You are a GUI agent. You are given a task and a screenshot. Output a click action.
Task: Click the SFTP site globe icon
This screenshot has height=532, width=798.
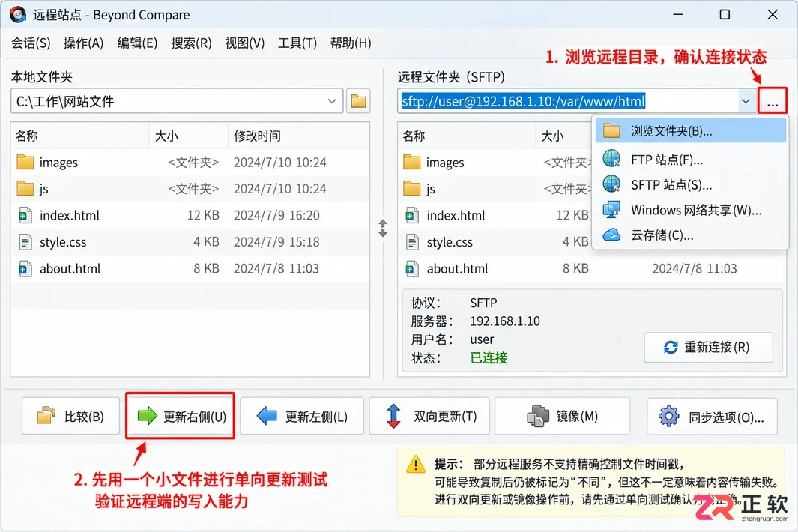click(611, 184)
